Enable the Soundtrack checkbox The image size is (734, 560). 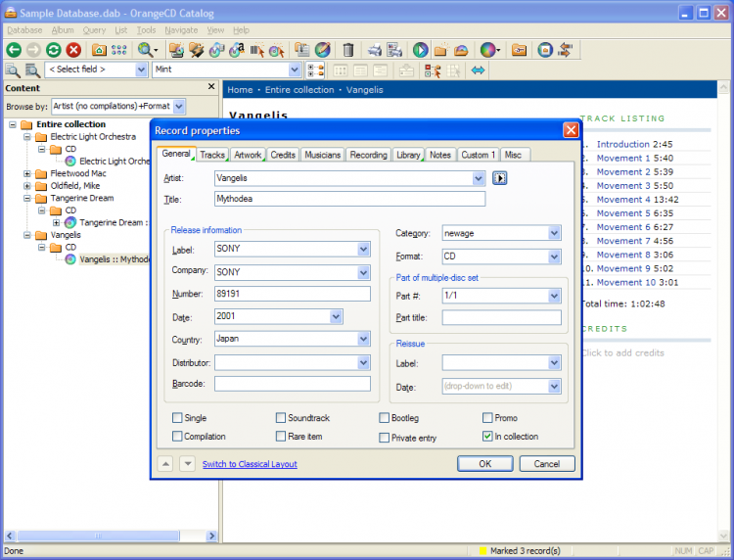281,418
